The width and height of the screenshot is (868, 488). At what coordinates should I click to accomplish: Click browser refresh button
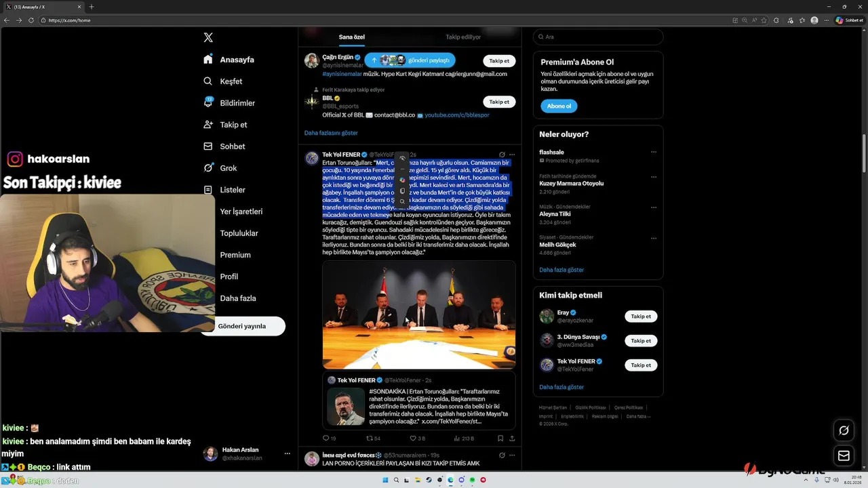tap(31, 20)
